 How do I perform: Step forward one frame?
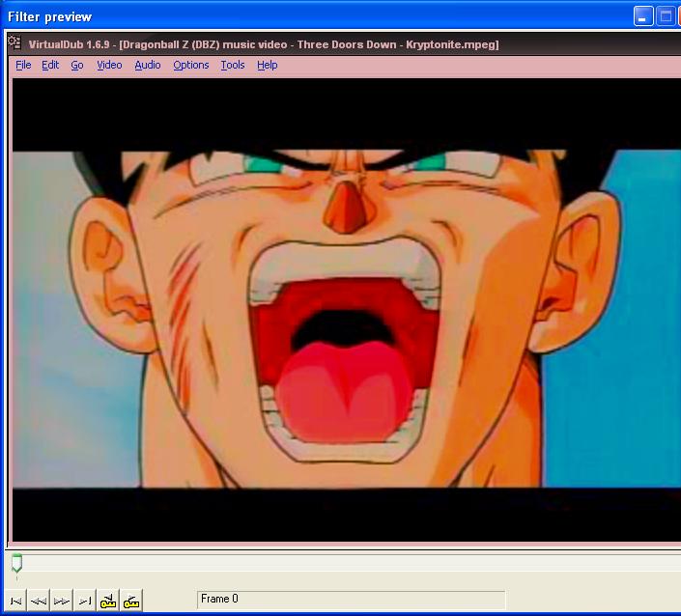click(62, 601)
